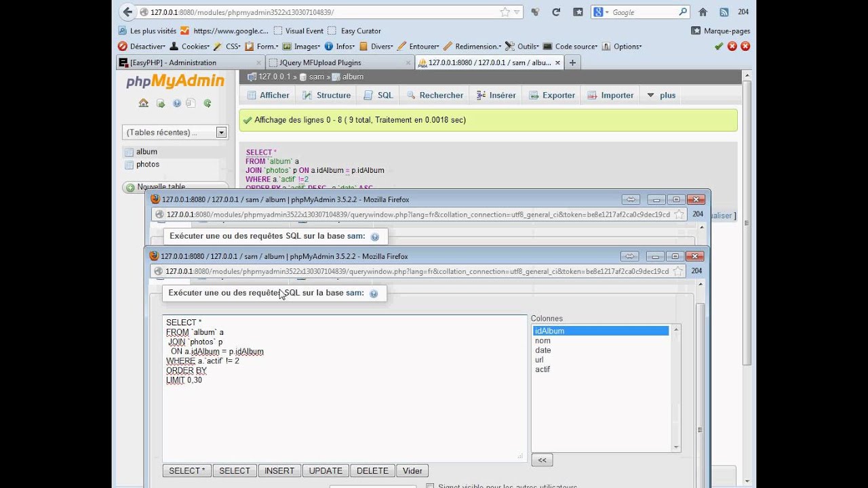Click the log out icon in the sidebar
This screenshot has height=488, width=868.
point(161,103)
